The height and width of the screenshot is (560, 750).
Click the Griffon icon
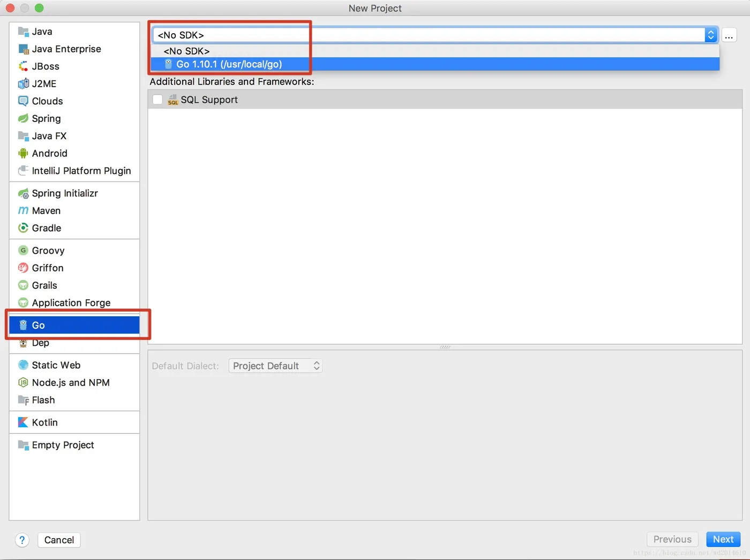(23, 268)
